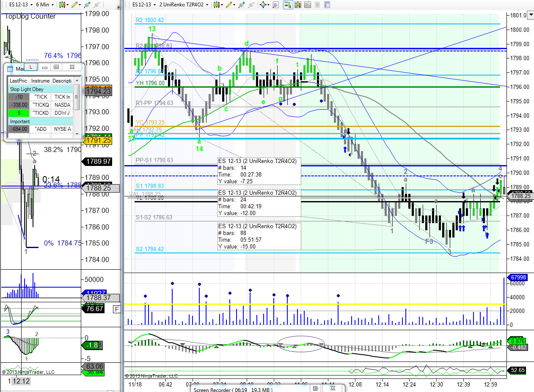Click zoom in magnifier on the UniRenko chart toolbar

pyautogui.click(x=241, y=5)
